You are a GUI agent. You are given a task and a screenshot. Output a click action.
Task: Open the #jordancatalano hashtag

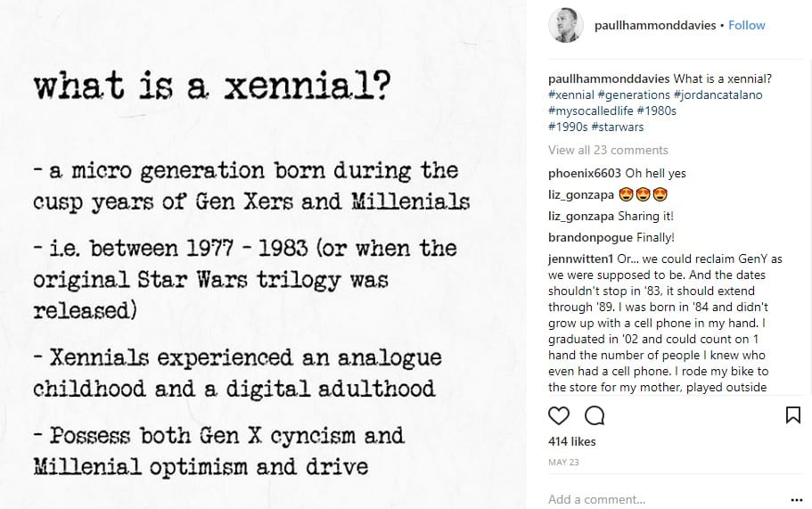tap(718, 94)
